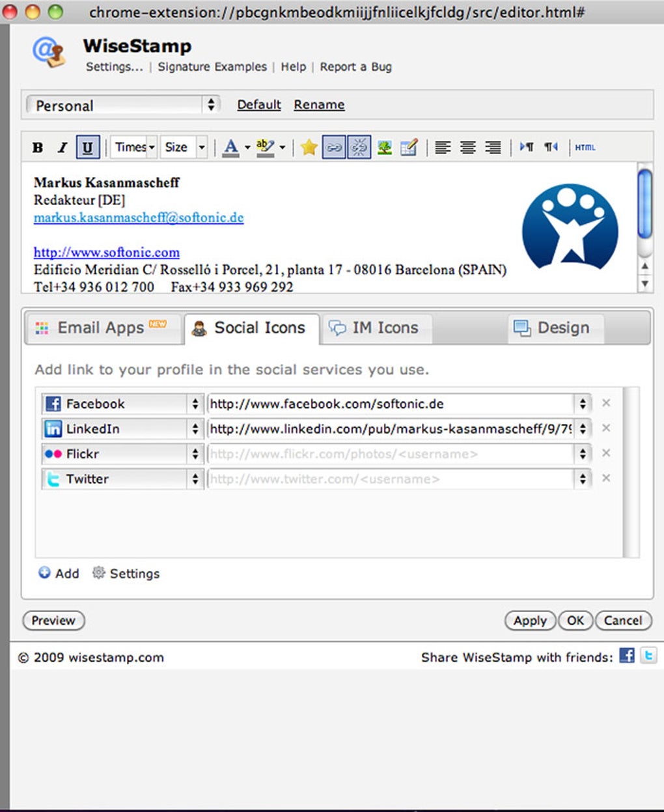The image size is (664, 812).
Task: Toggle italic formatting
Action: coord(62,147)
